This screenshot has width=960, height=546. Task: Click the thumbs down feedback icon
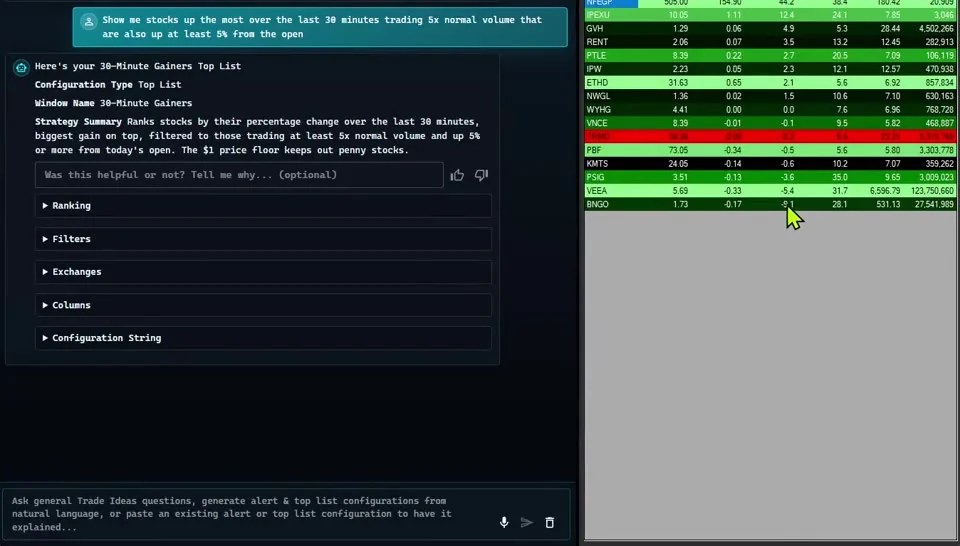481,176
